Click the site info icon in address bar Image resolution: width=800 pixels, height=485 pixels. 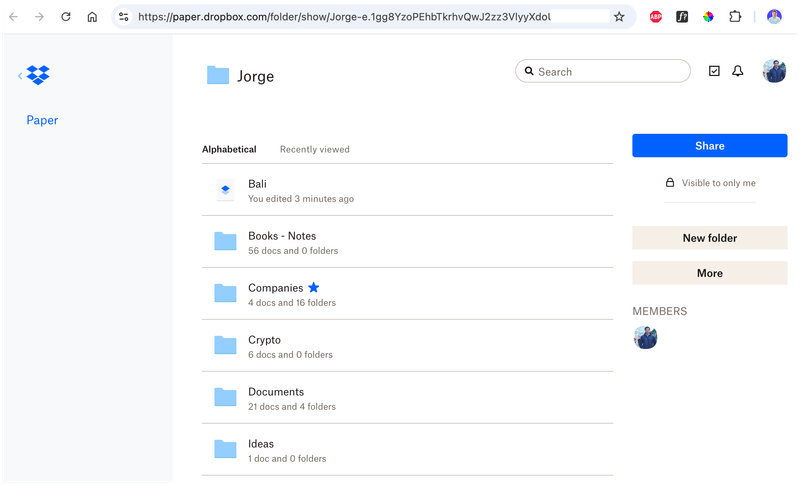click(124, 17)
